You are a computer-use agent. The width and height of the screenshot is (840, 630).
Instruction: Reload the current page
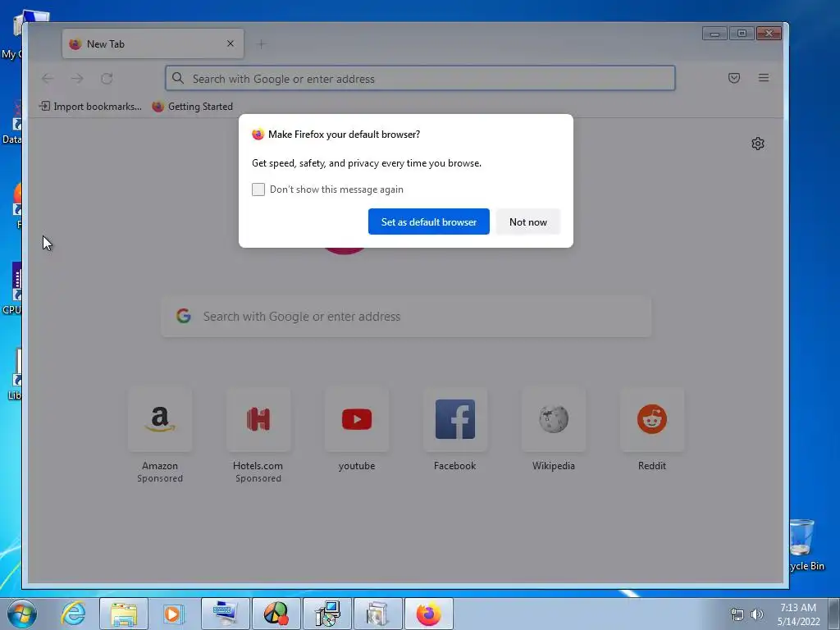(x=107, y=79)
